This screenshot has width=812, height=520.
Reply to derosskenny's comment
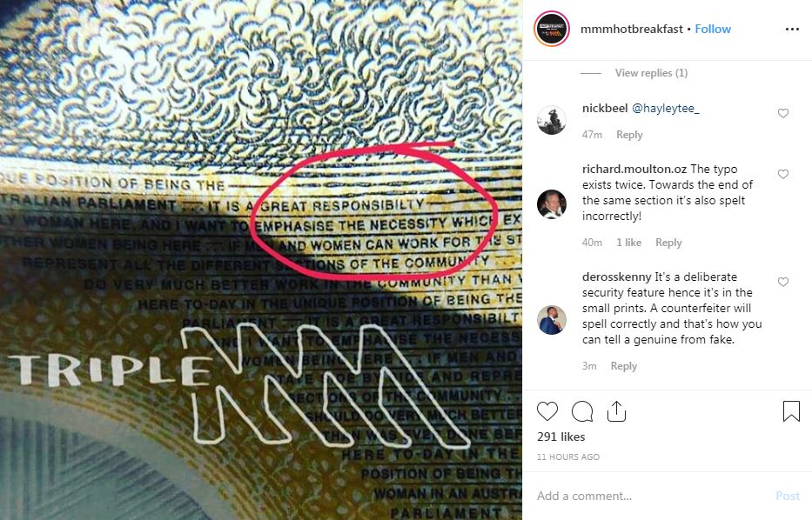click(623, 366)
